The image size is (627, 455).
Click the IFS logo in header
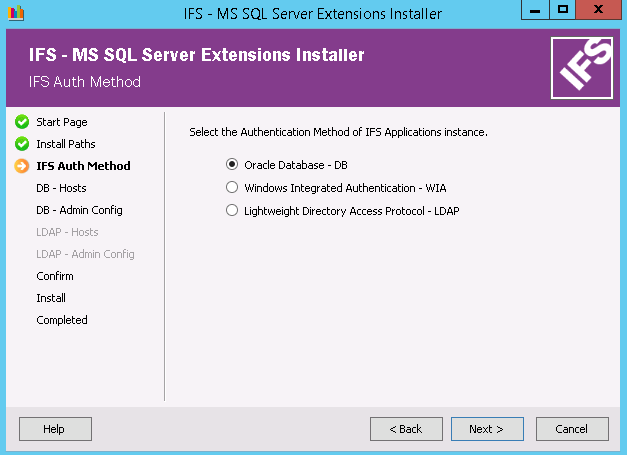[x=582, y=67]
